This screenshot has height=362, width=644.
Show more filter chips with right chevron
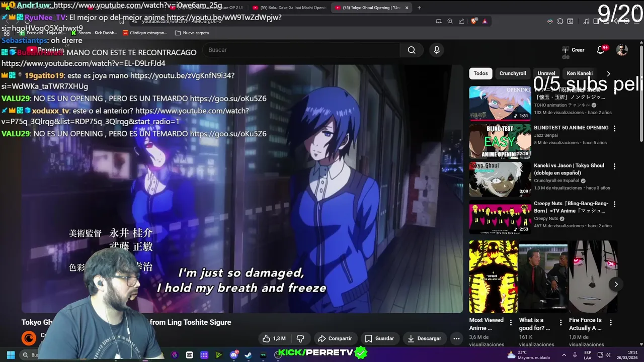(x=608, y=73)
